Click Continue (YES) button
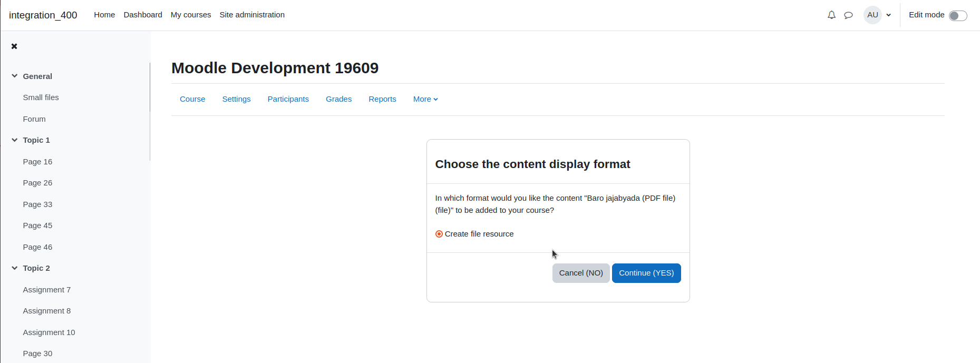 pos(646,273)
